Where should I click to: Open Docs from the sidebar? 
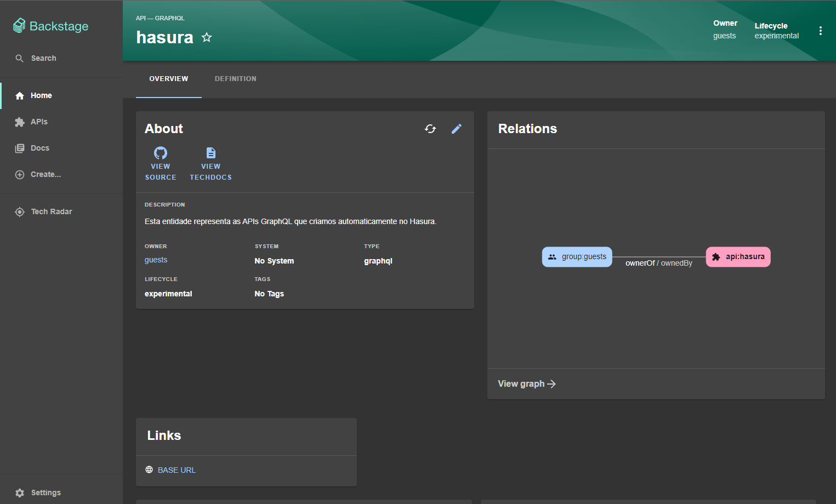point(61,148)
